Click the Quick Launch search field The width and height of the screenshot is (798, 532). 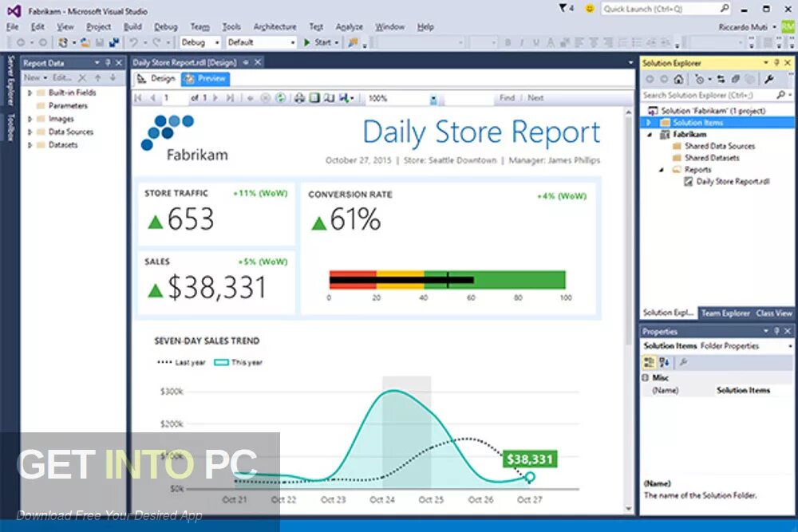[666, 9]
